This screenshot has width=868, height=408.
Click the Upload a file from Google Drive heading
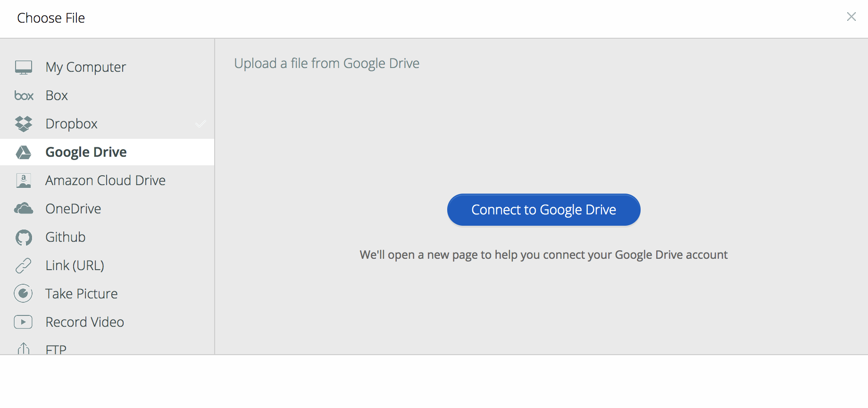[x=327, y=63]
